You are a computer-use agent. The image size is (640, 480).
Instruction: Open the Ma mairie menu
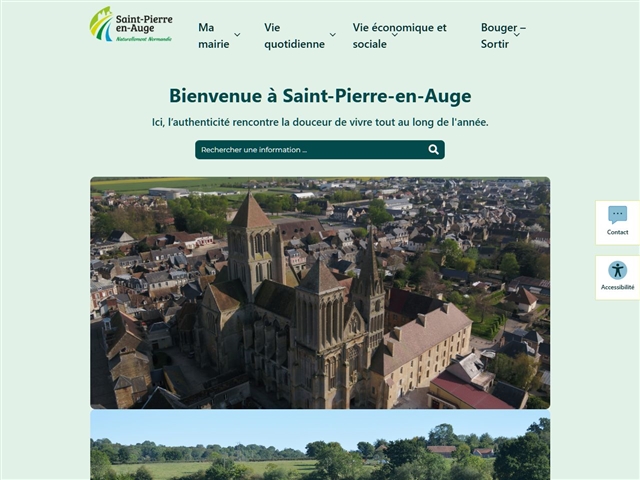tap(214, 36)
